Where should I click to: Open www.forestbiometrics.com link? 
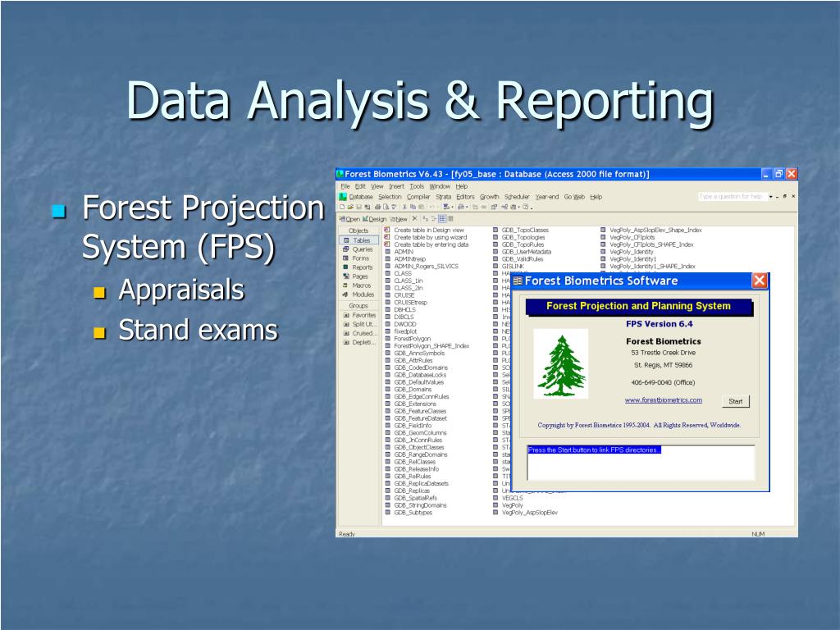click(x=663, y=399)
